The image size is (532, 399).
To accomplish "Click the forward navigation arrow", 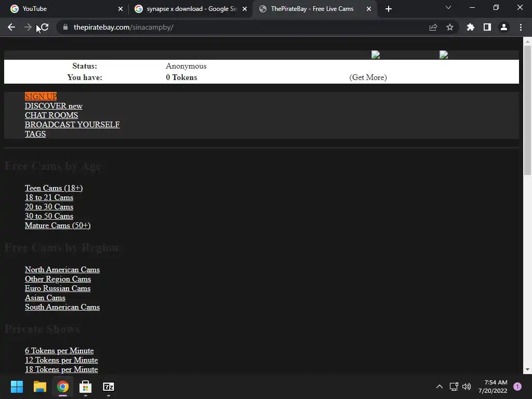I will pyautogui.click(x=28, y=27).
